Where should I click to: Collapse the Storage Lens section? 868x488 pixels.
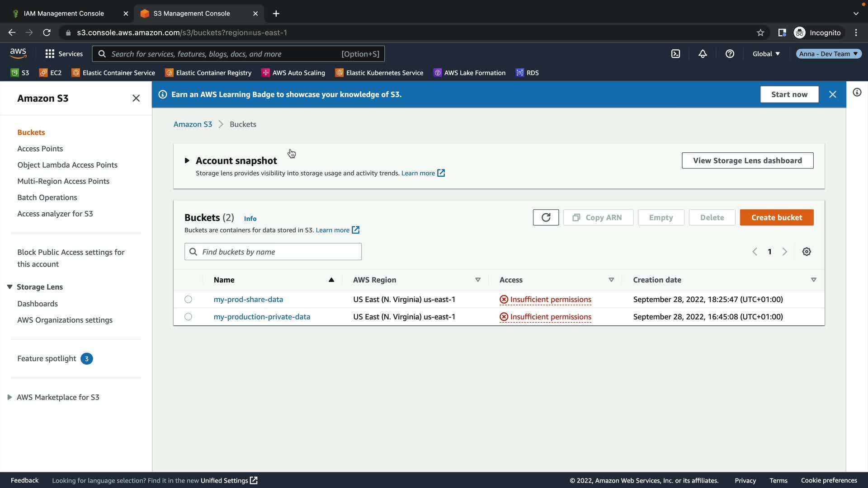pos(9,287)
